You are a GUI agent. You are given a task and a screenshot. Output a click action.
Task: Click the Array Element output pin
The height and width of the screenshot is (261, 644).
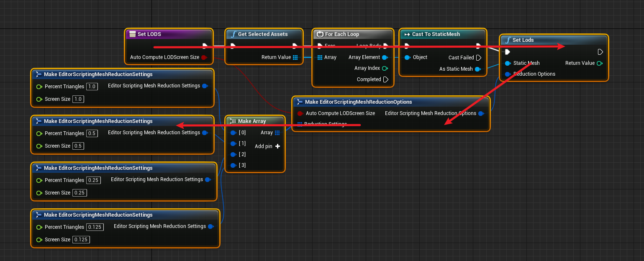tap(385, 57)
